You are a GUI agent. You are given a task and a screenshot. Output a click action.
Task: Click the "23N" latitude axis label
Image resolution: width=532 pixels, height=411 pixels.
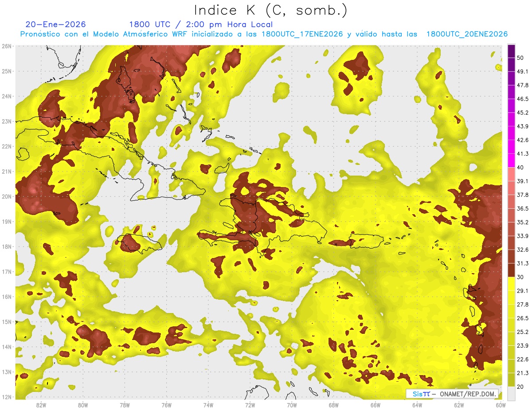click(x=7, y=121)
